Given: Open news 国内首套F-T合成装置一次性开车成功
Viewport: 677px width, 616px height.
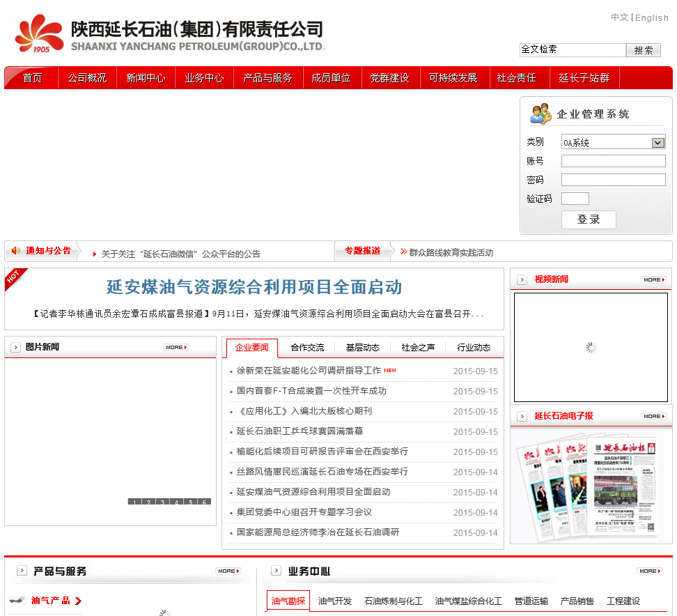Looking at the screenshot, I should pyautogui.click(x=311, y=391).
